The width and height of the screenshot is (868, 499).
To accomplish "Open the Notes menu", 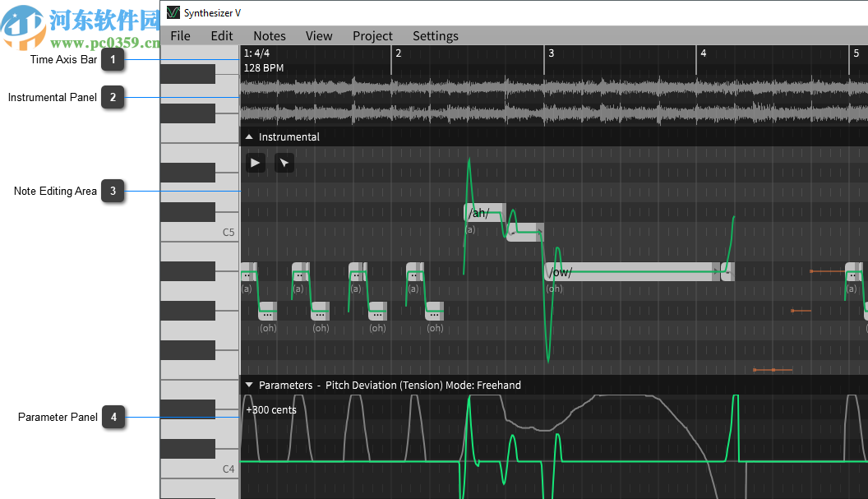I will pos(269,35).
